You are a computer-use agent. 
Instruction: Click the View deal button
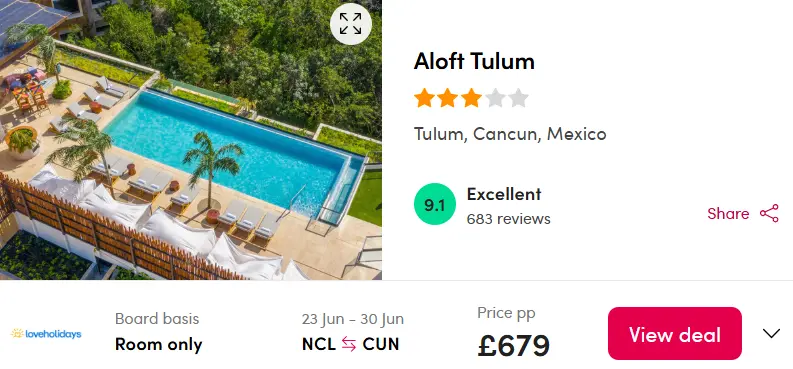click(675, 334)
